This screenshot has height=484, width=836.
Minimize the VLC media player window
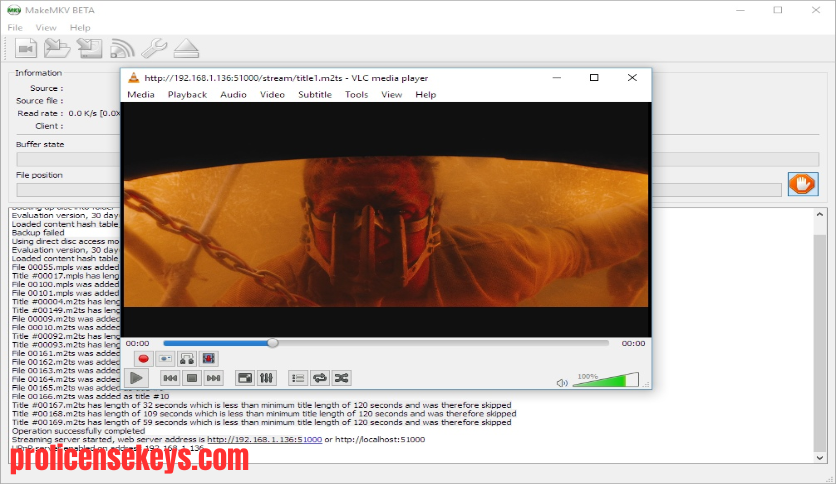coord(557,78)
